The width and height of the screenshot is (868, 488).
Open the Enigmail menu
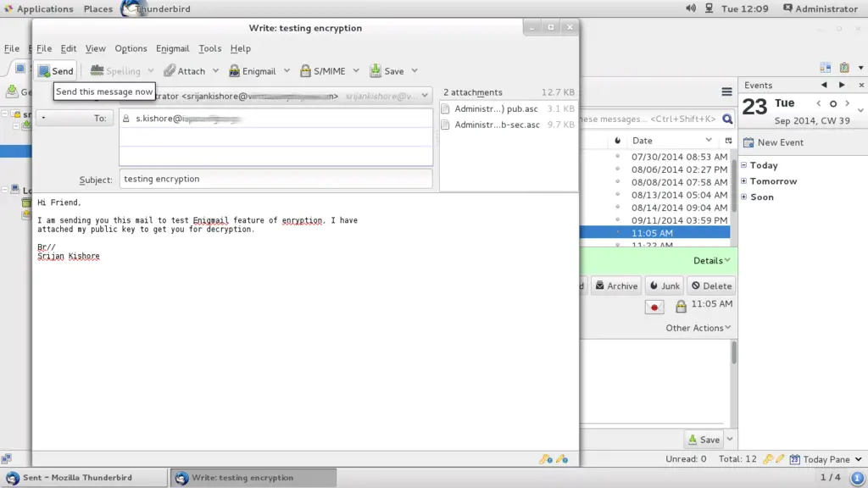click(x=172, y=48)
